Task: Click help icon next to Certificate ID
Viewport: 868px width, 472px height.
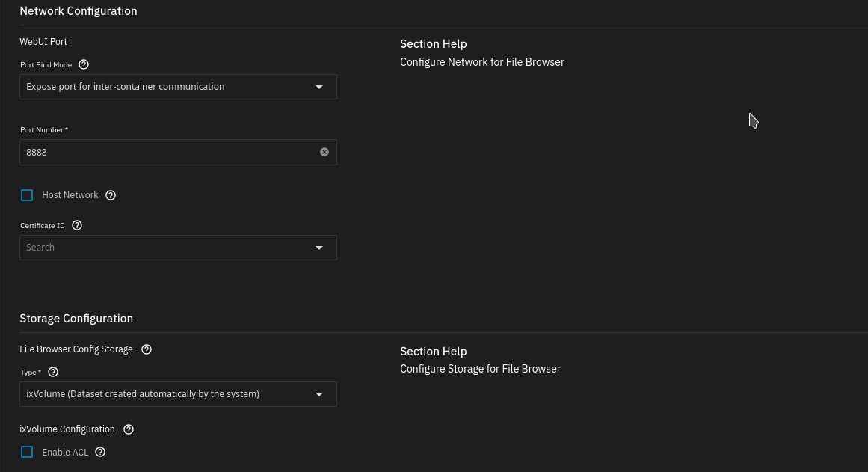Action: tap(76, 225)
